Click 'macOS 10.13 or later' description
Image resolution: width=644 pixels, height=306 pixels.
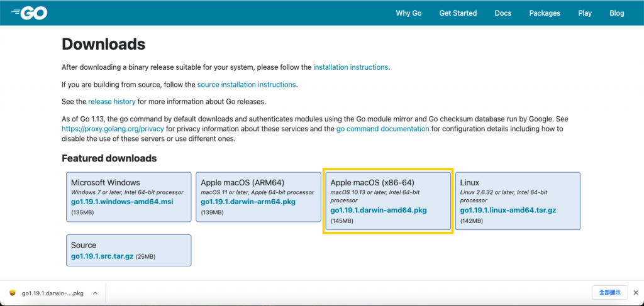point(375,196)
